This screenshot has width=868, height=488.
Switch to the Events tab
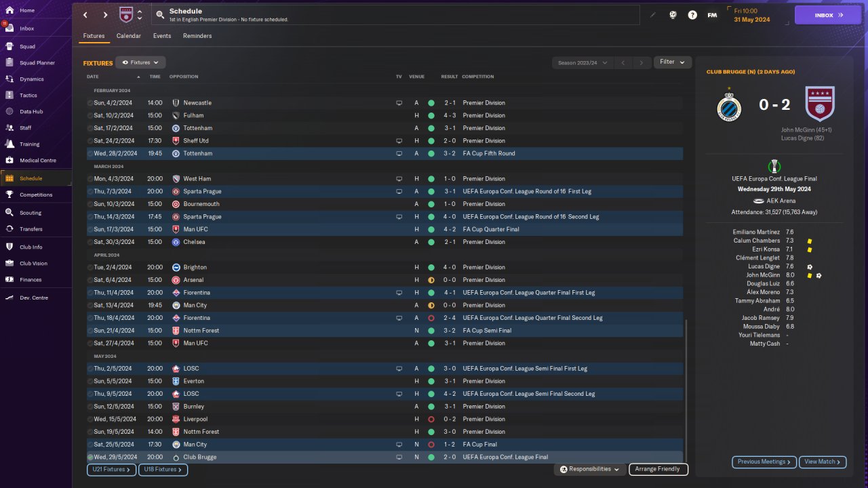point(162,36)
